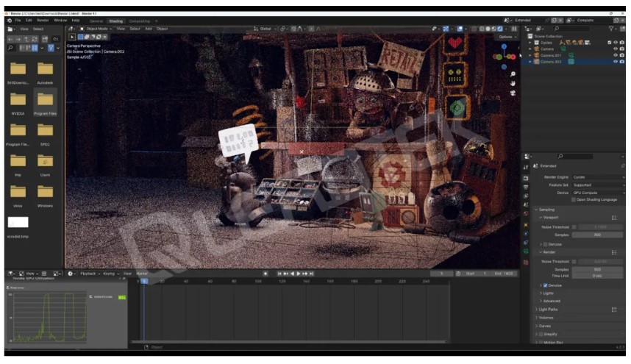Click the zoom magnifier icon in viewport
The image size is (631, 364).
(512, 72)
